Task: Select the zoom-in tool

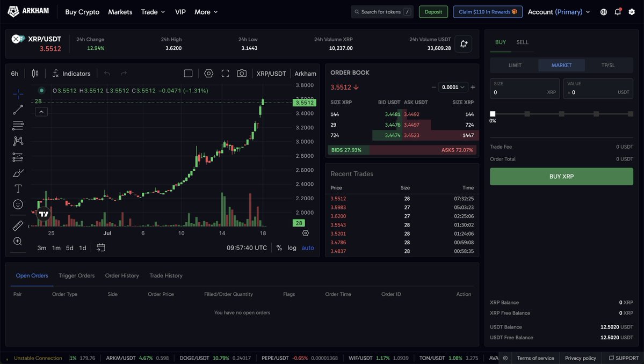Action: tap(18, 241)
